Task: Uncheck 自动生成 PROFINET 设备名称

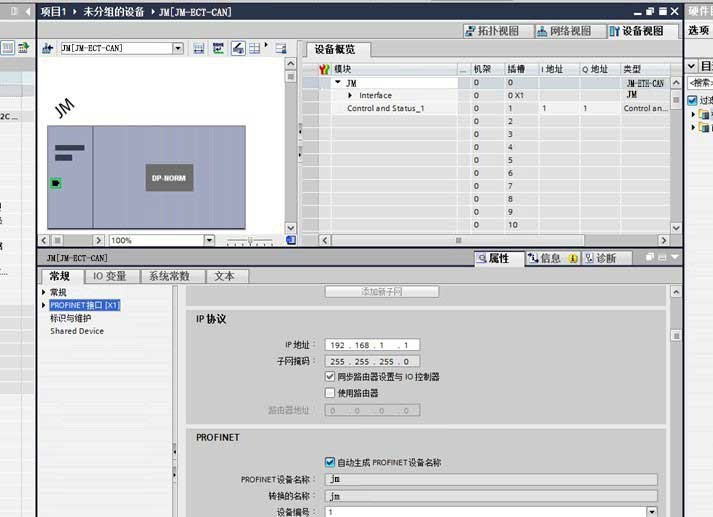Action: (330, 463)
